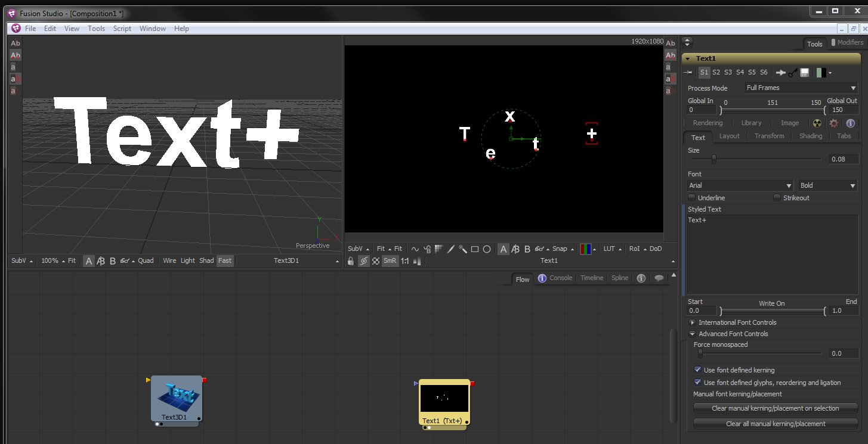Viewport: 868px width, 444px height.
Task: Click the pin icon in Text1 header
Action: [x=688, y=73]
